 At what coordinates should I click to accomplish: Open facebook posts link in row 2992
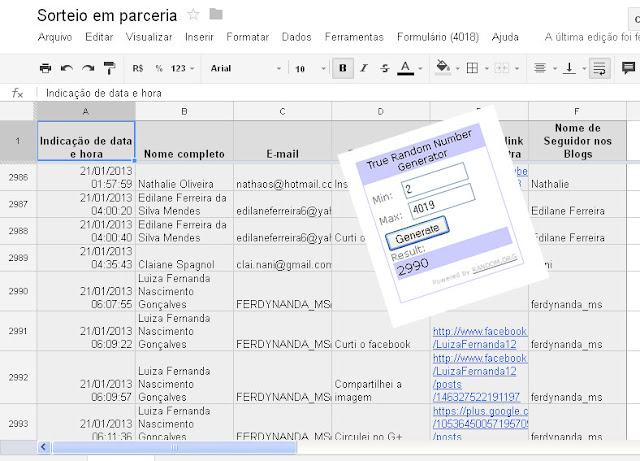480,378
